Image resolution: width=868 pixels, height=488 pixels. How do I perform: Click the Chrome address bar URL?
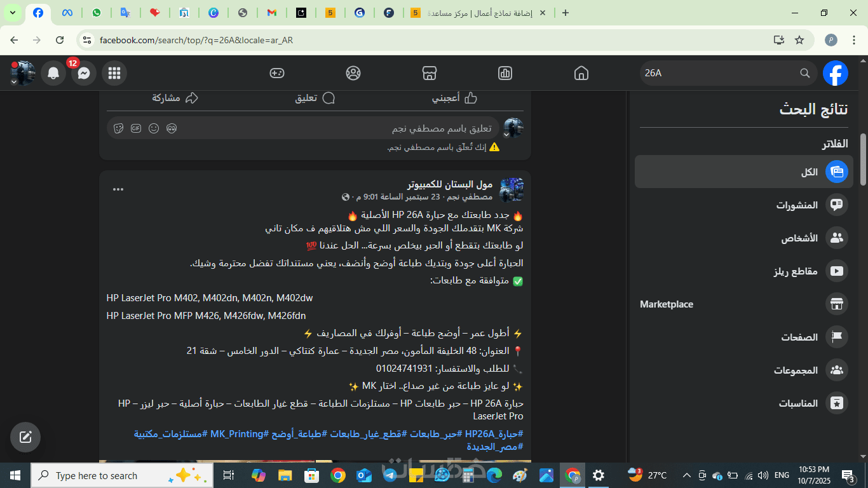[196, 40]
